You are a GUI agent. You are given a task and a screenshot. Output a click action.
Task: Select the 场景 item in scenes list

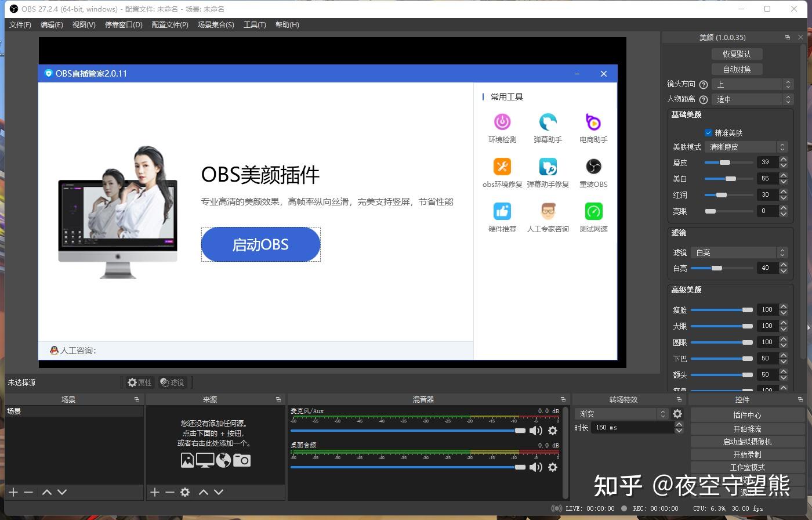click(x=74, y=411)
